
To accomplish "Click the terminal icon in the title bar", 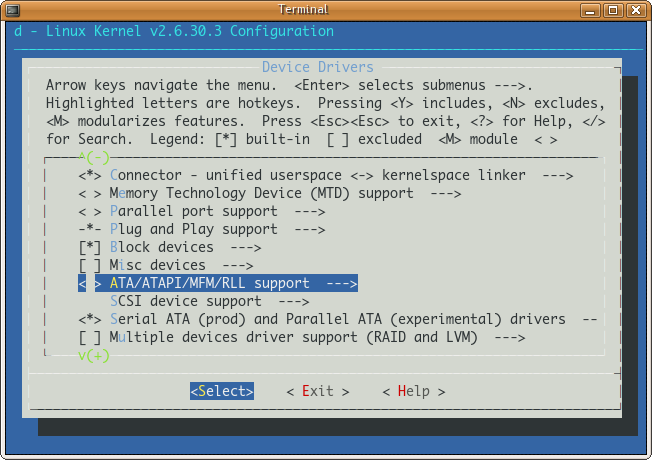I will click(12, 10).
